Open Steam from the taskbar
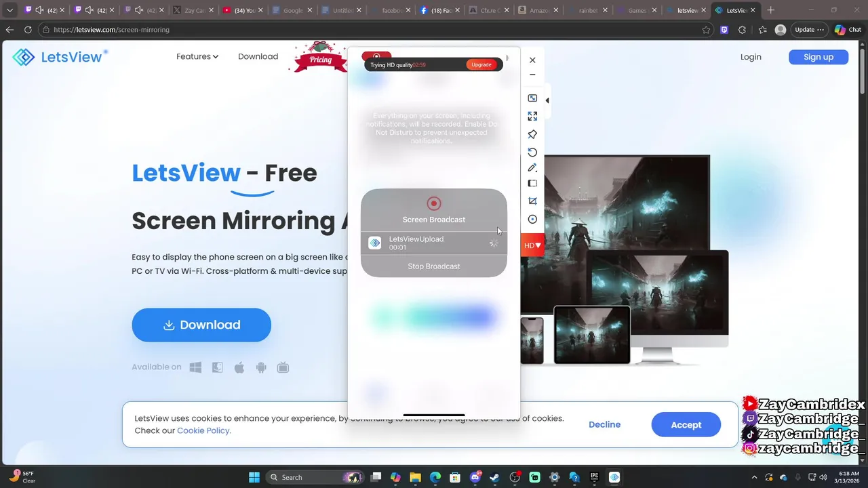The width and height of the screenshot is (868, 488). (494, 477)
